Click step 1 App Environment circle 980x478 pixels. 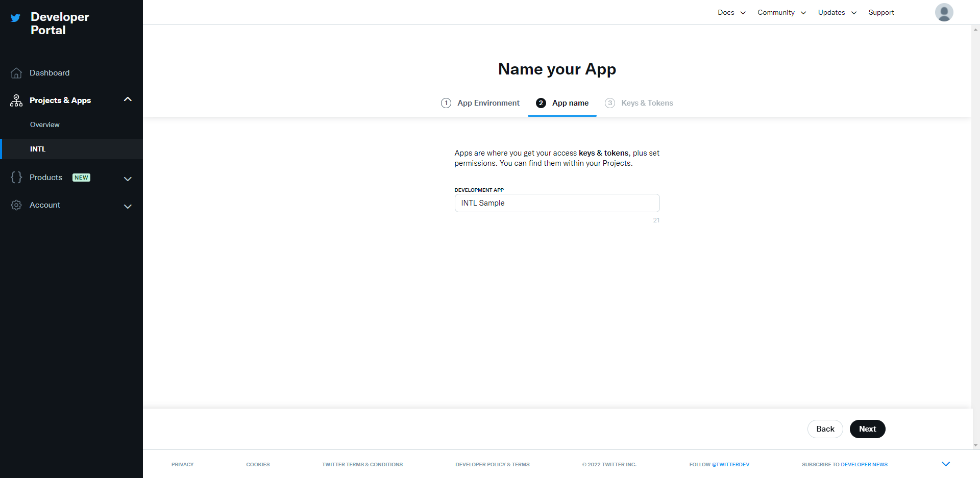click(x=446, y=103)
